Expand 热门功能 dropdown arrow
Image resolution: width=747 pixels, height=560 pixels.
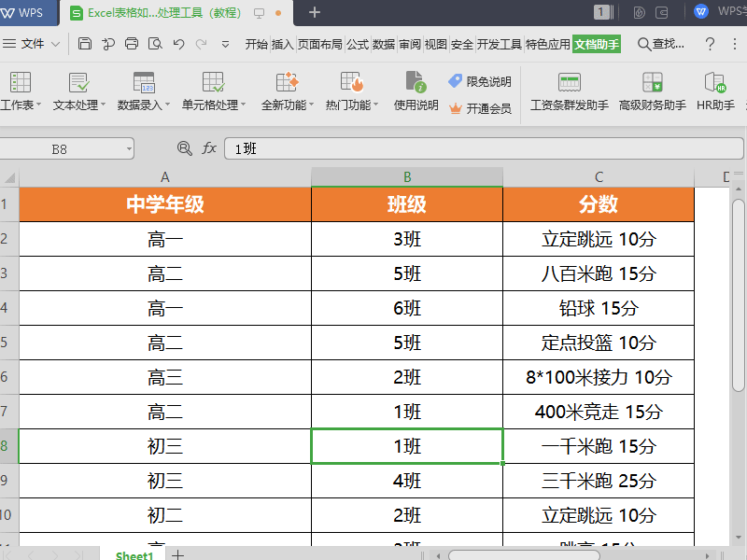376,105
